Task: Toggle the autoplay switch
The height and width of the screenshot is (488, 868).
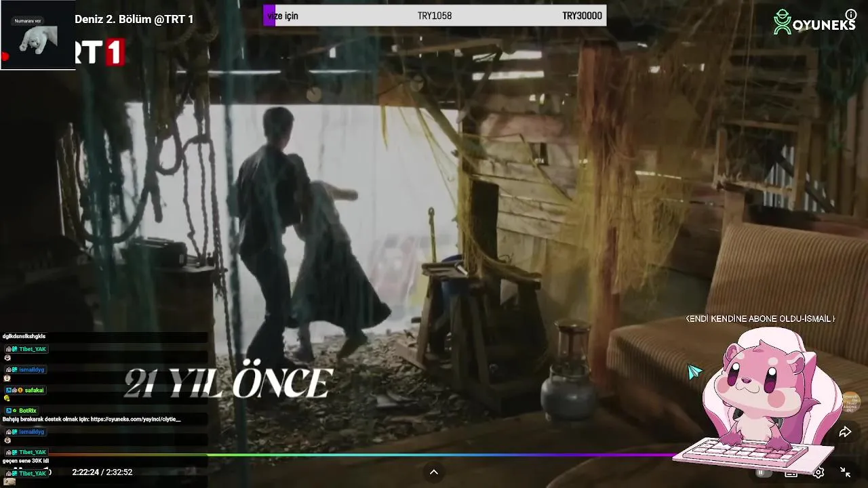Action: (764, 472)
